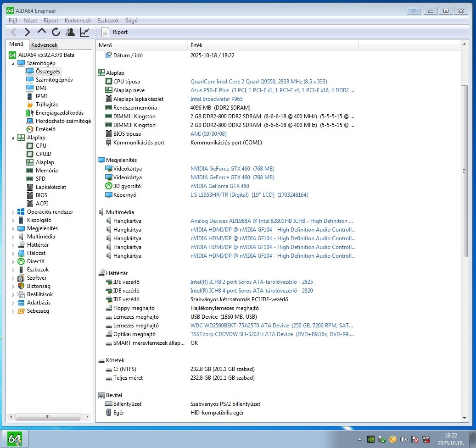Go up one level with the up arrow

click(42, 31)
